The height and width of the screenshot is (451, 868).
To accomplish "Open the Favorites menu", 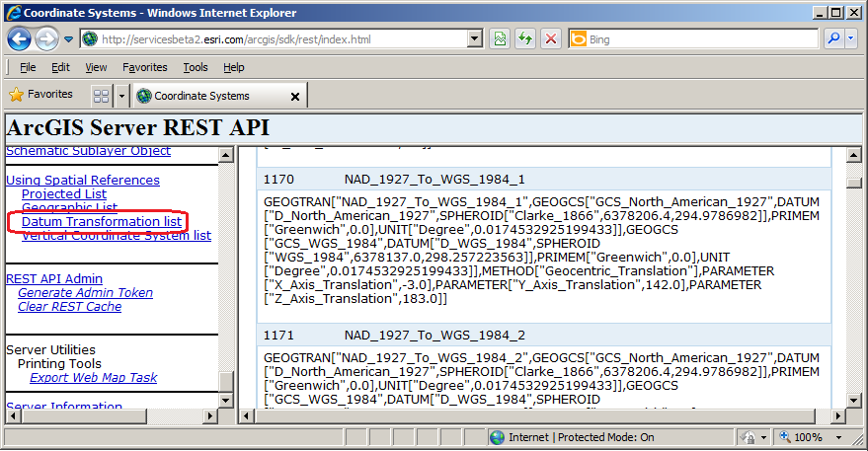I will tap(144, 67).
